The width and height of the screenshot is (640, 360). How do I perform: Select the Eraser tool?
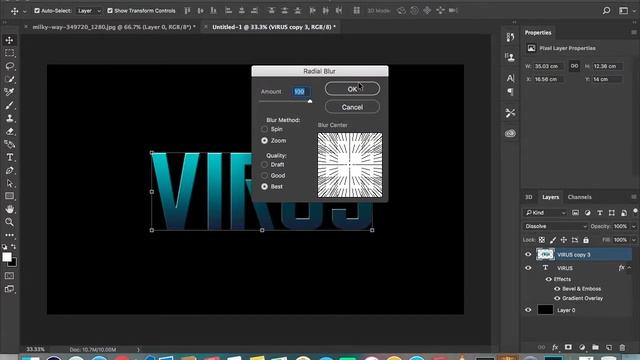pyautogui.click(x=9, y=131)
